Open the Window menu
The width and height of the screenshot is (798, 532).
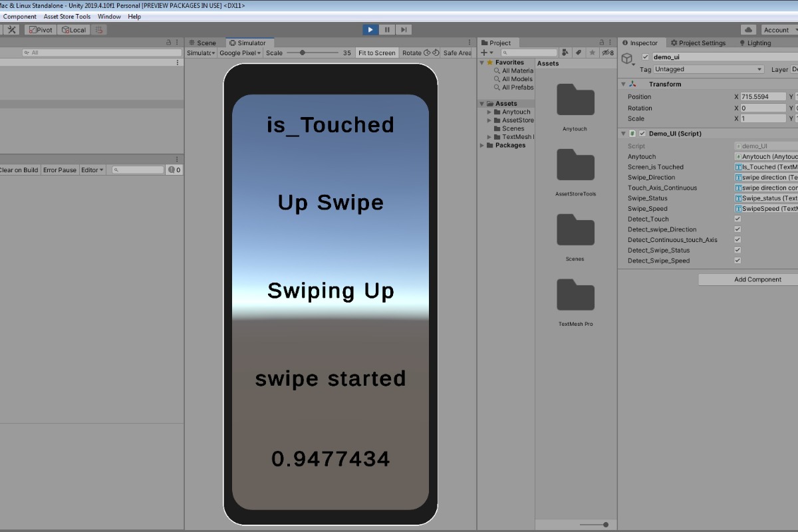click(x=109, y=16)
